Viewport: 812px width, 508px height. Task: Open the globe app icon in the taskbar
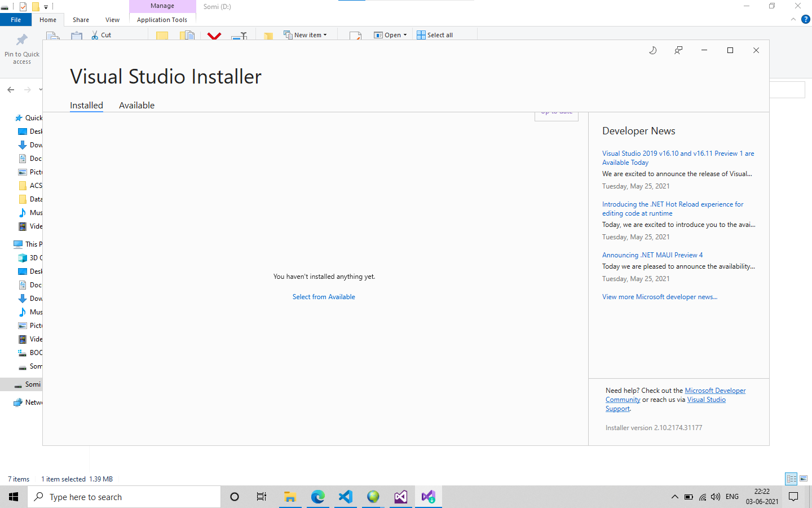coord(373,497)
